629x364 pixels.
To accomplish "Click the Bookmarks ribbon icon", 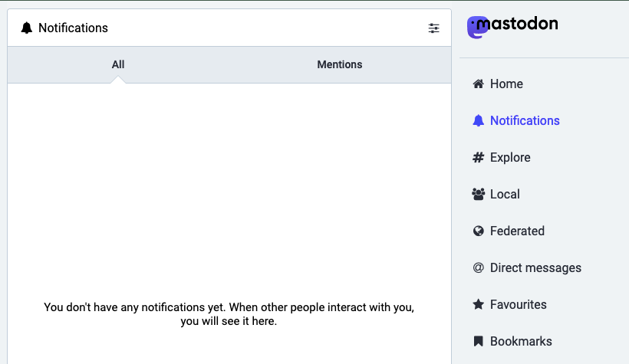I will coord(479,342).
